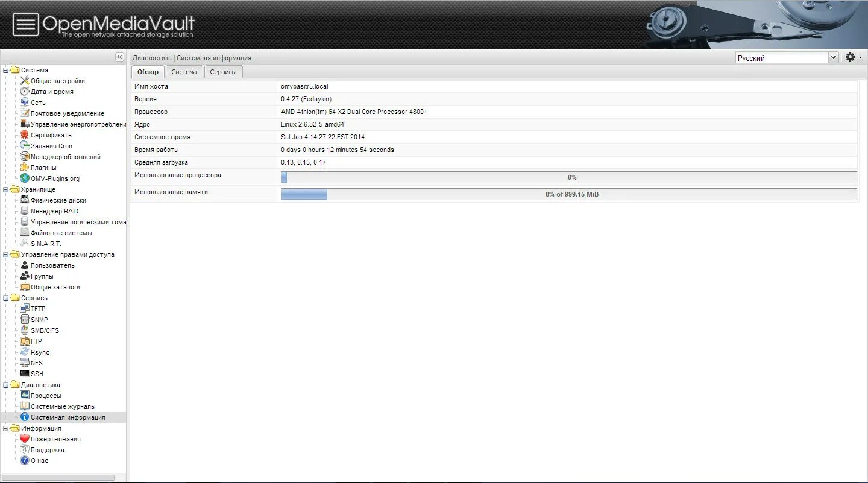This screenshot has width=868, height=483.
Task: Open Процессы monitor icon
Action: (25, 396)
